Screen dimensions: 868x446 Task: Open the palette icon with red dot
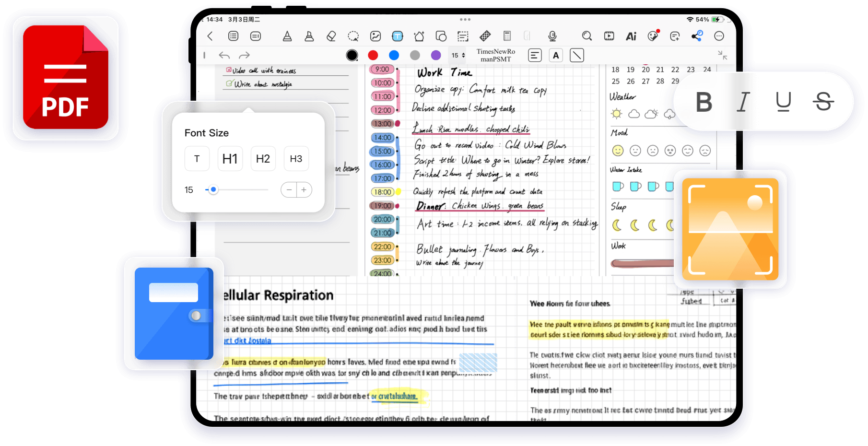click(653, 35)
